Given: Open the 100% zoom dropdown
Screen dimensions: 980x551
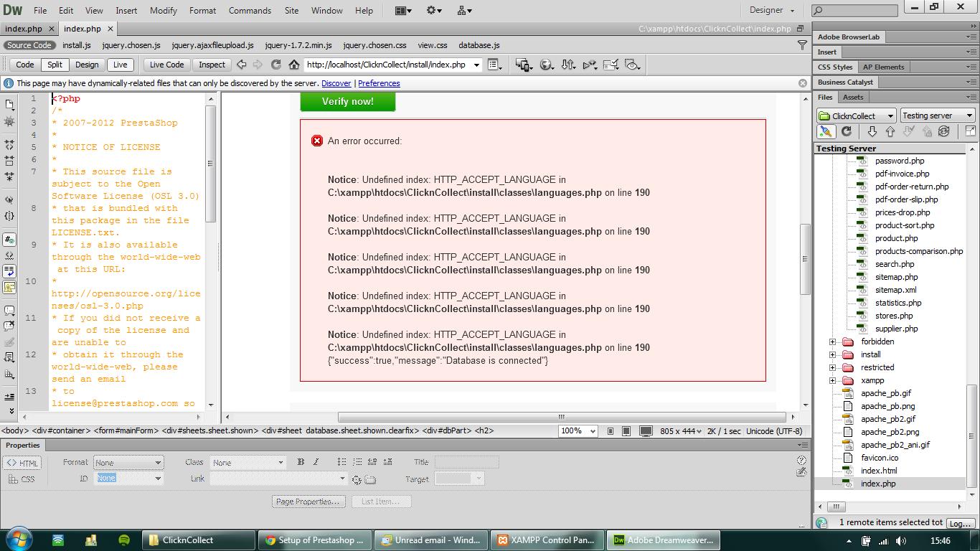Looking at the screenshot, I should (578, 431).
